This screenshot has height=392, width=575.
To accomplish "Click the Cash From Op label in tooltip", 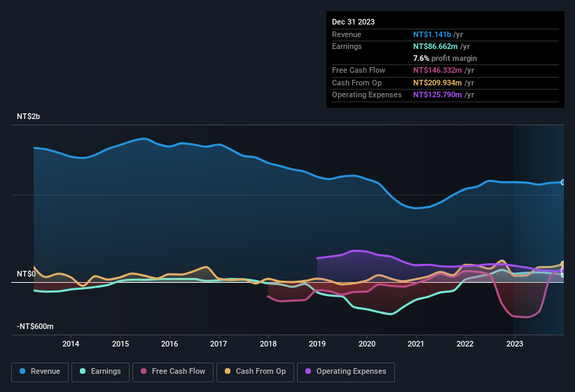I will pyautogui.click(x=356, y=83).
